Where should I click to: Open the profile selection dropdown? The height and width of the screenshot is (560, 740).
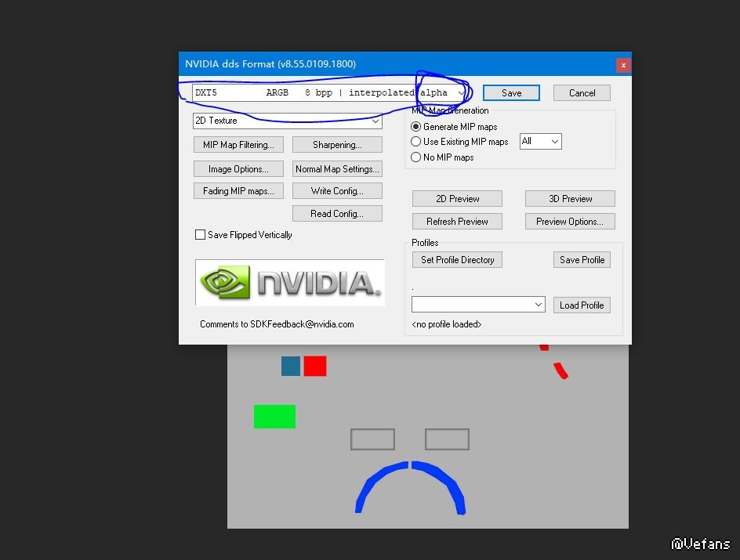pyautogui.click(x=478, y=305)
